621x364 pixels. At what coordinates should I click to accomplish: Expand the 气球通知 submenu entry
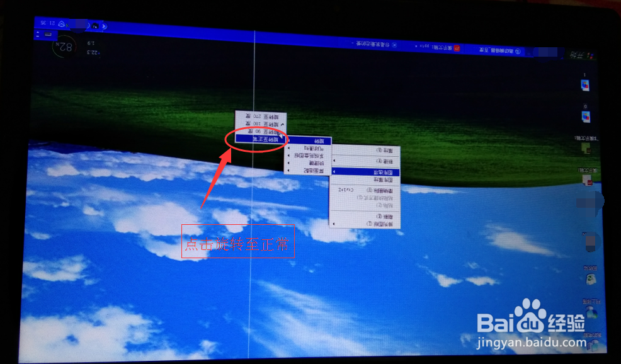(x=308, y=149)
